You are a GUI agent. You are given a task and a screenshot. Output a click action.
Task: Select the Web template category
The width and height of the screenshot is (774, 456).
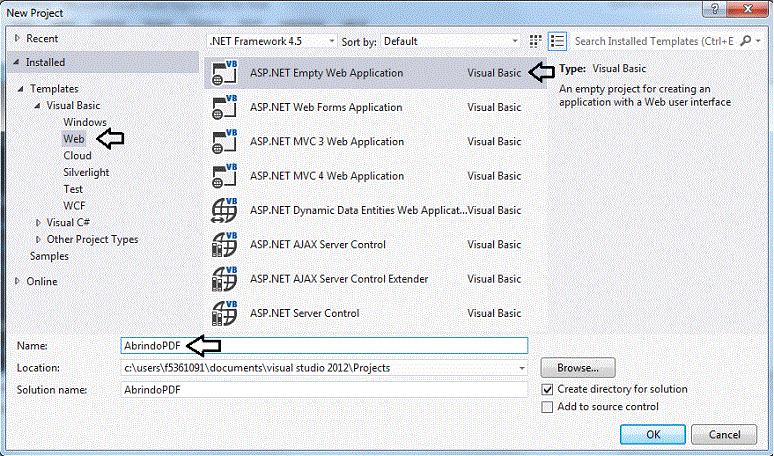(x=74, y=139)
